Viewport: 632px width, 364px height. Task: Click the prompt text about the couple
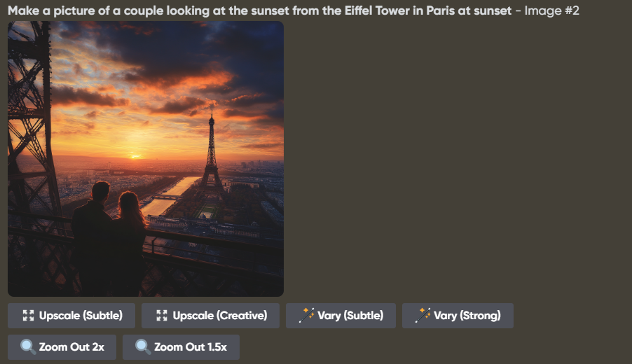(x=259, y=10)
